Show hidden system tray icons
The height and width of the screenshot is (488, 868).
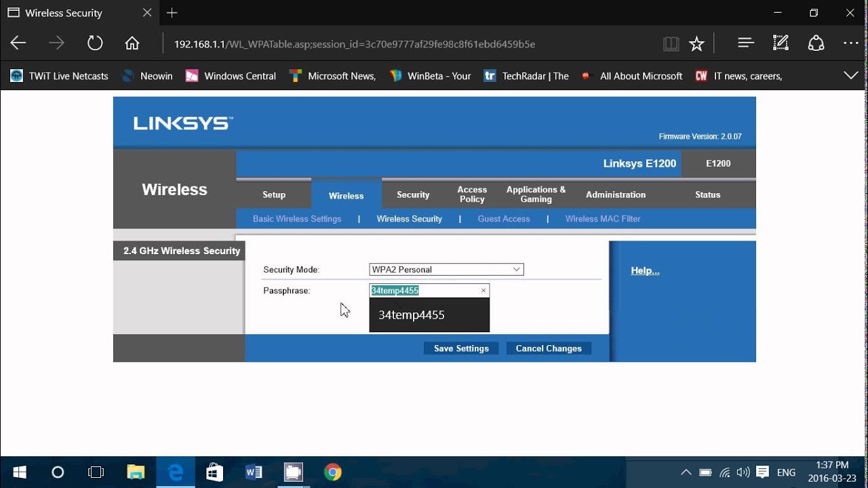pyautogui.click(x=686, y=472)
